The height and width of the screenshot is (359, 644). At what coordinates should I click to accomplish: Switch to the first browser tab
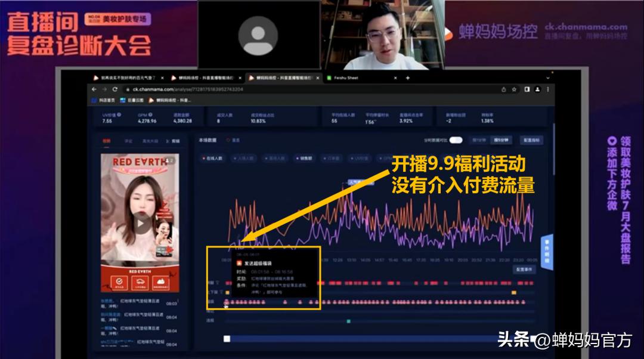(x=128, y=78)
